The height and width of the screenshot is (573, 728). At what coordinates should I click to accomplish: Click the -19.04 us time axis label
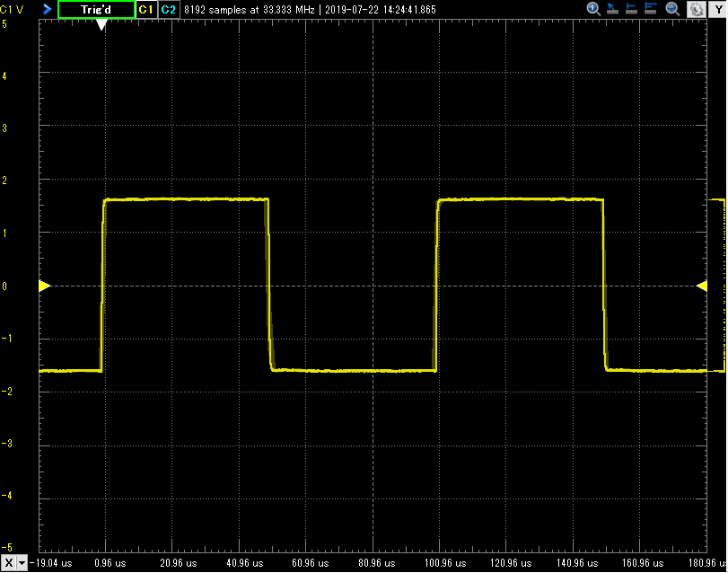[x=50, y=563]
